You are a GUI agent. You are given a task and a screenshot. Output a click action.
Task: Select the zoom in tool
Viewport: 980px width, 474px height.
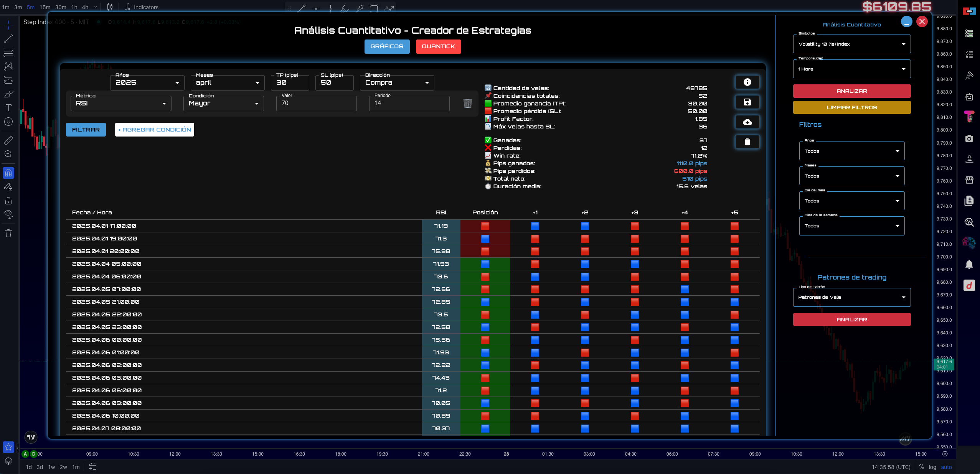[8, 154]
